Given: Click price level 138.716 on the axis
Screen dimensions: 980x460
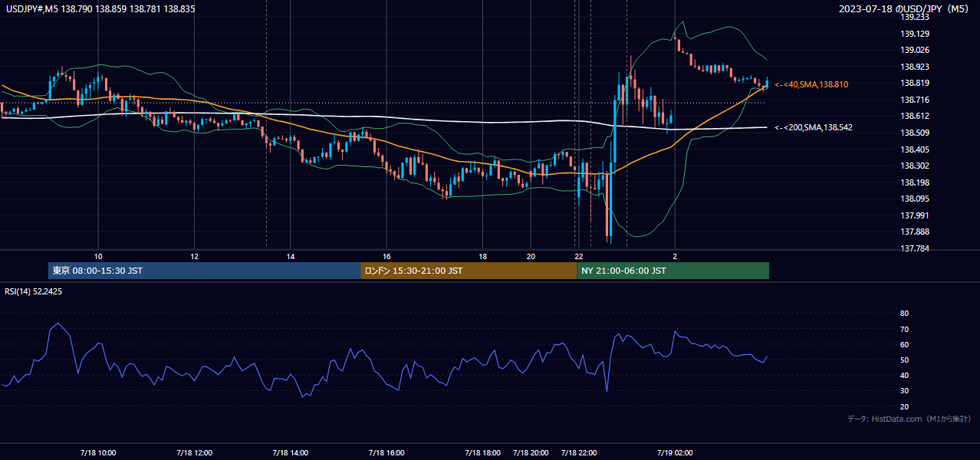Looking at the screenshot, I should [916, 100].
